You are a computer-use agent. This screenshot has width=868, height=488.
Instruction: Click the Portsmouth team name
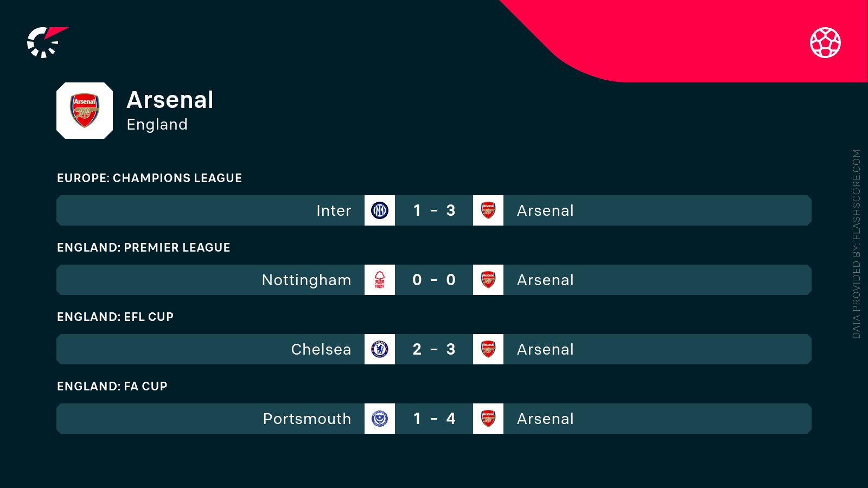coord(307,419)
